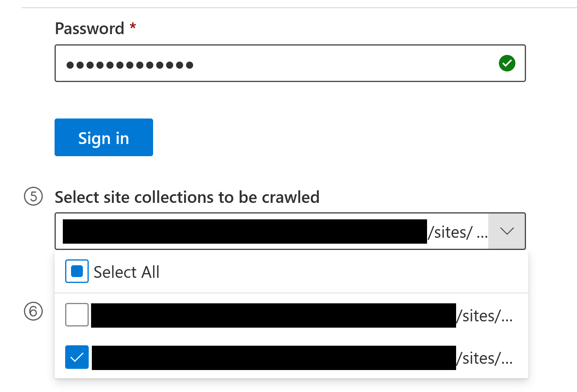The image size is (577, 392).
Task: Click inside the site collections combo box
Action: [x=290, y=231]
